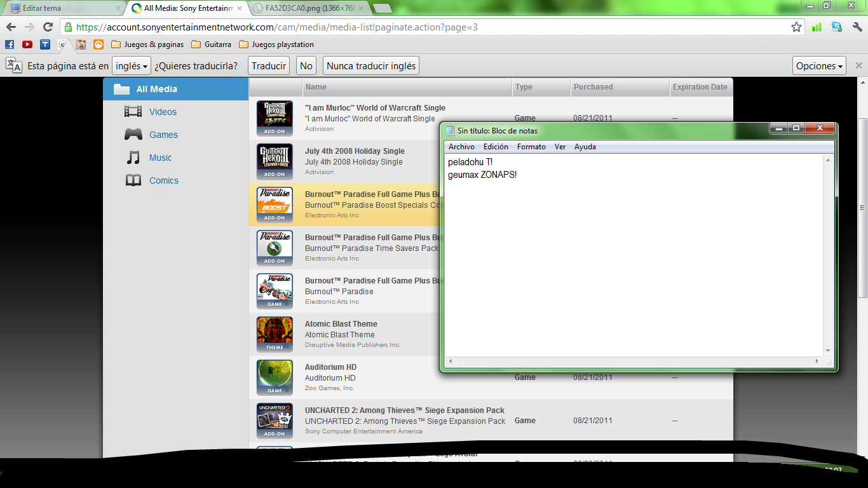This screenshot has height=488, width=868.
Task: Click the Notepad window title icon
Action: pos(450,131)
